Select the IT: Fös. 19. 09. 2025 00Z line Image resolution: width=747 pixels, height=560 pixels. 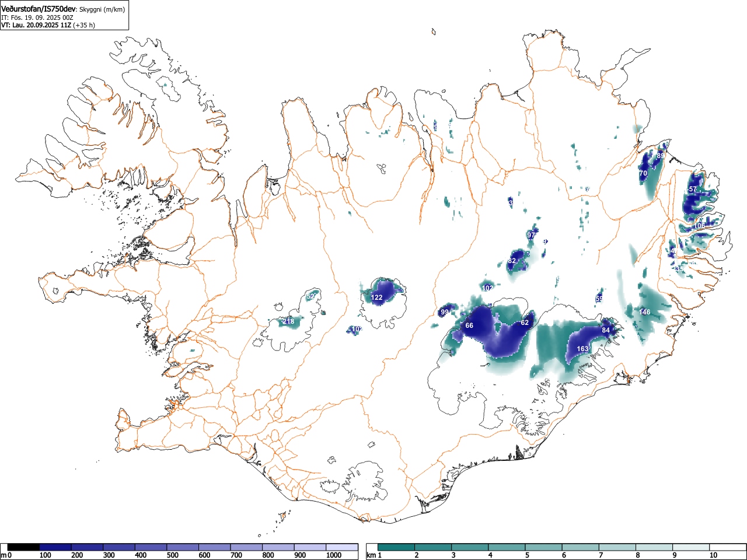pyautogui.click(x=37, y=17)
